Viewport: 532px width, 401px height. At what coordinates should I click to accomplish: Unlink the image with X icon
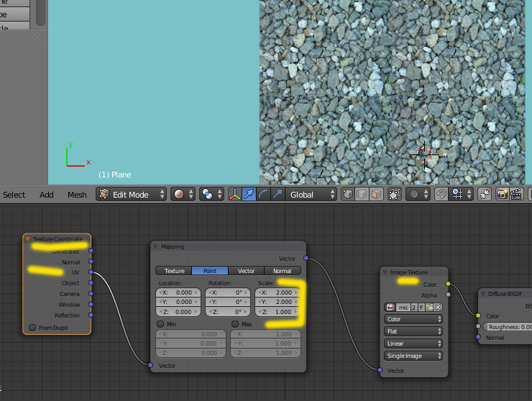pos(437,307)
